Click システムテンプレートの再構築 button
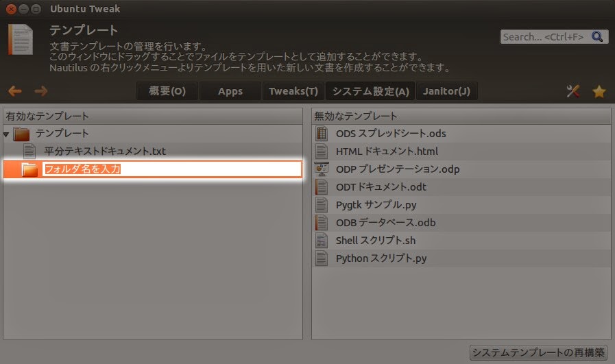Screen dimensions: 615x364 pyautogui.click(x=538, y=352)
